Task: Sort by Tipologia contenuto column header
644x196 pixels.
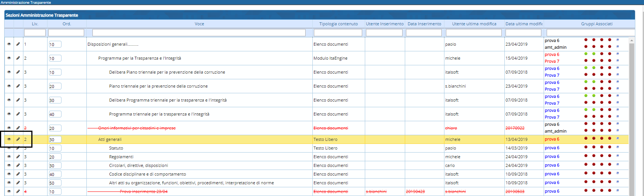Action: pyautogui.click(x=338, y=24)
